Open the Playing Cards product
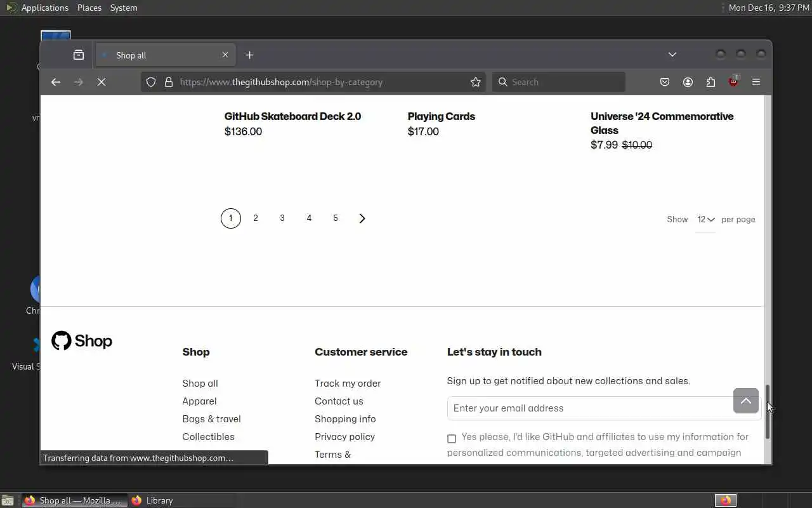The width and height of the screenshot is (812, 508). 441,116
